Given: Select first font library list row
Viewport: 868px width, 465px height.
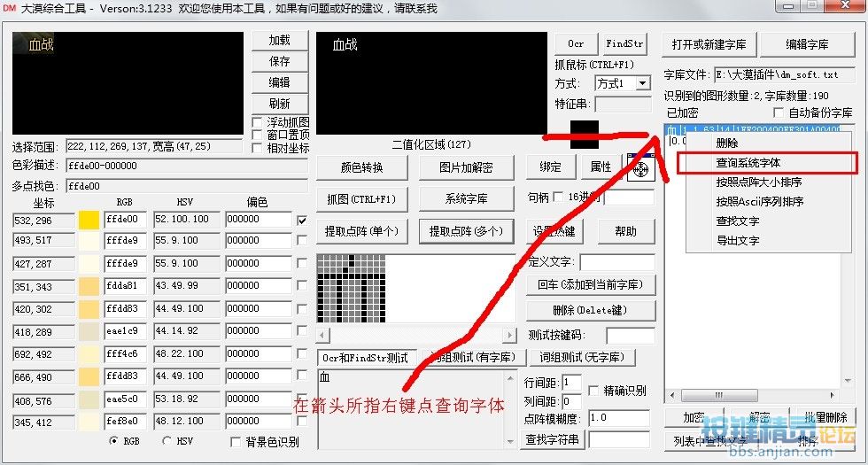Looking at the screenshot, I should [x=753, y=129].
